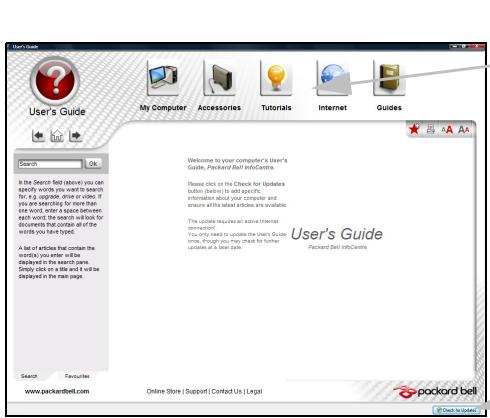Add page to favourites with red star
Viewport: 490px width, 418px height.
coord(414,129)
